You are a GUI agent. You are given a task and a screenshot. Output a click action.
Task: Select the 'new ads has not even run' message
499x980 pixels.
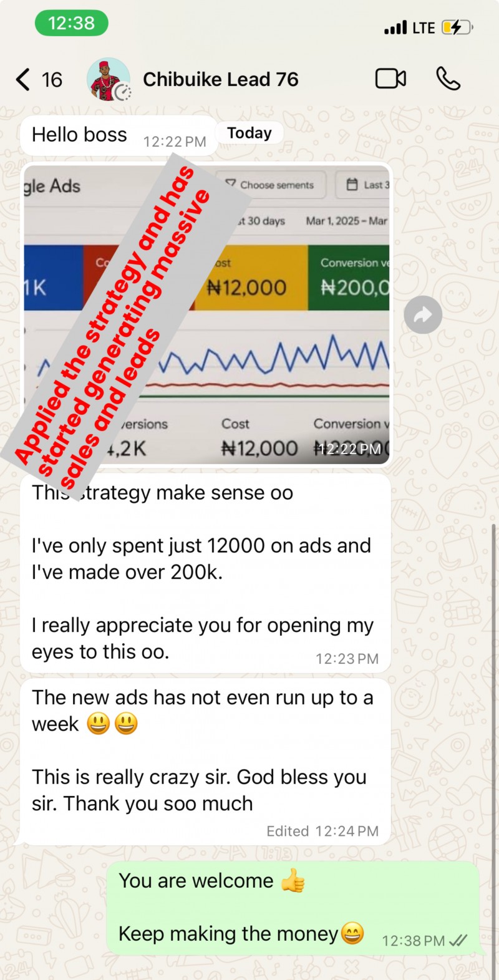click(205, 762)
